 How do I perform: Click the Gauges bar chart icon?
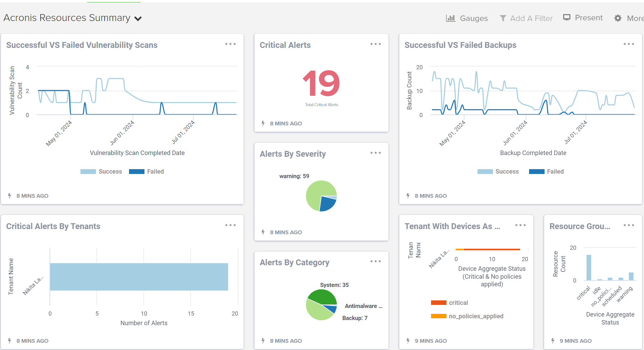click(x=450, y=18)
